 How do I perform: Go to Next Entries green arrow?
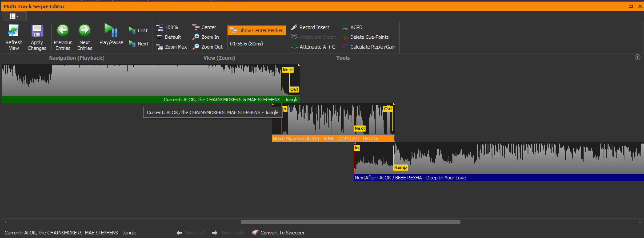pyautogui.click(x=85, y=30)
